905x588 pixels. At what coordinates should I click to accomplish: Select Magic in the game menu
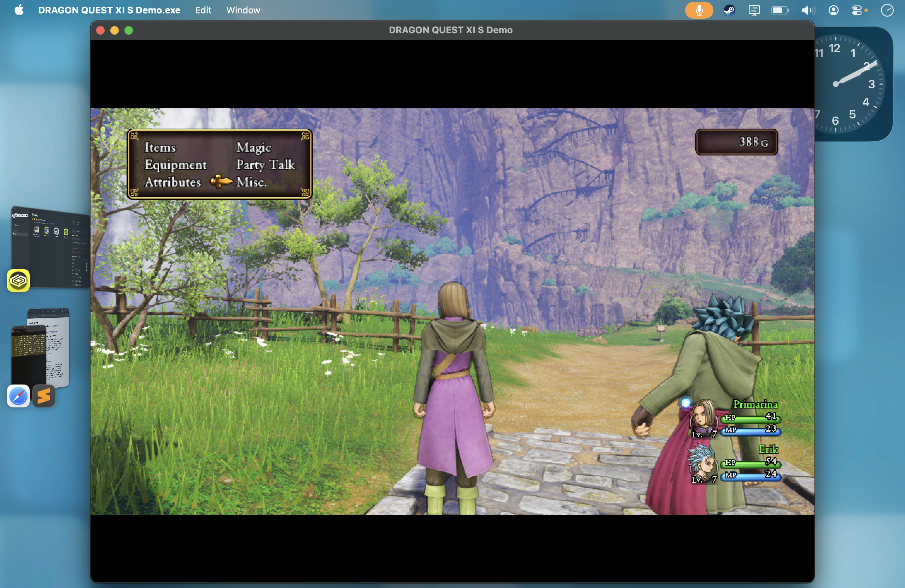[x=253, y=147]
